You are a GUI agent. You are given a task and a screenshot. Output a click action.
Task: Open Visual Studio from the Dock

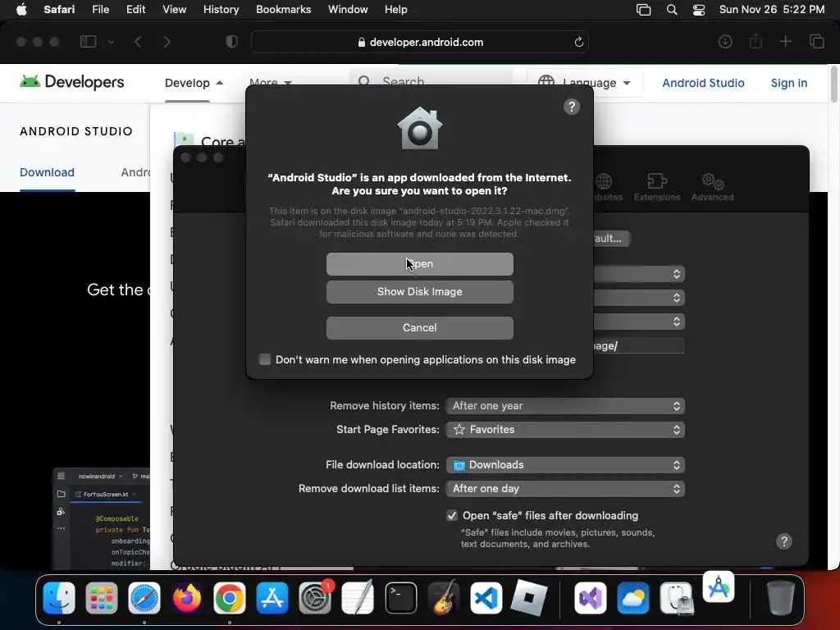tap(591, 598)
